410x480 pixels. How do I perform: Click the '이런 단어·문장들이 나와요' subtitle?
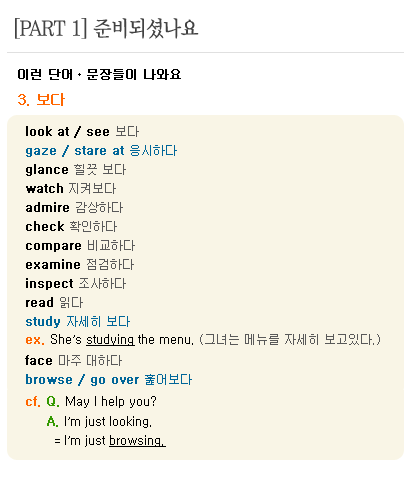tap(99, 74)
